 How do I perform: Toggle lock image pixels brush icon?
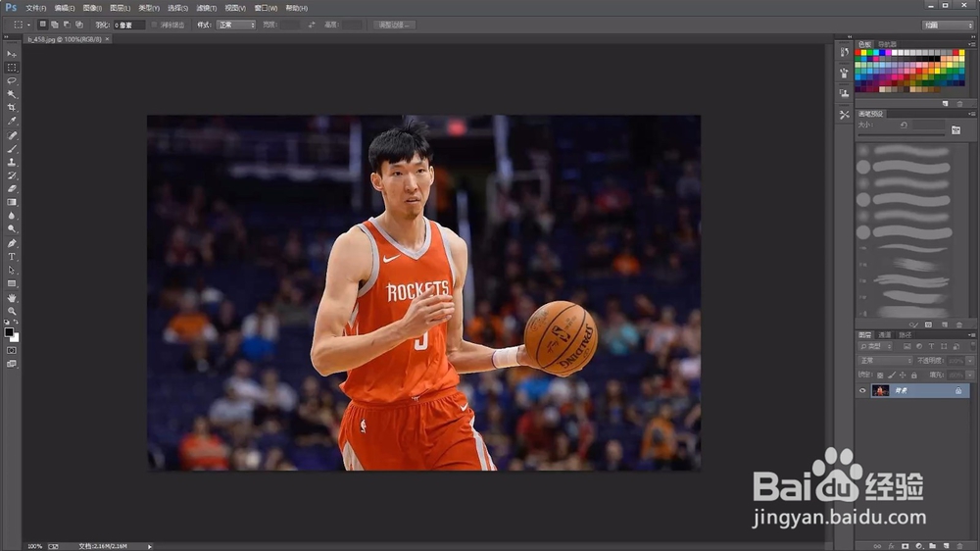click(x=892, y=376)
